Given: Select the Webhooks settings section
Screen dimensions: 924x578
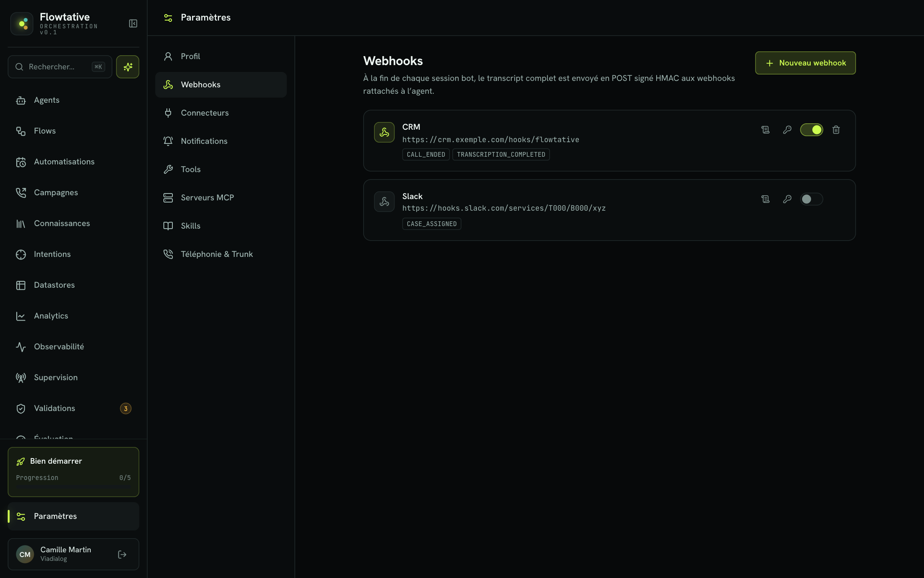Looking at the screenshot, I should (x=221, y=85).
